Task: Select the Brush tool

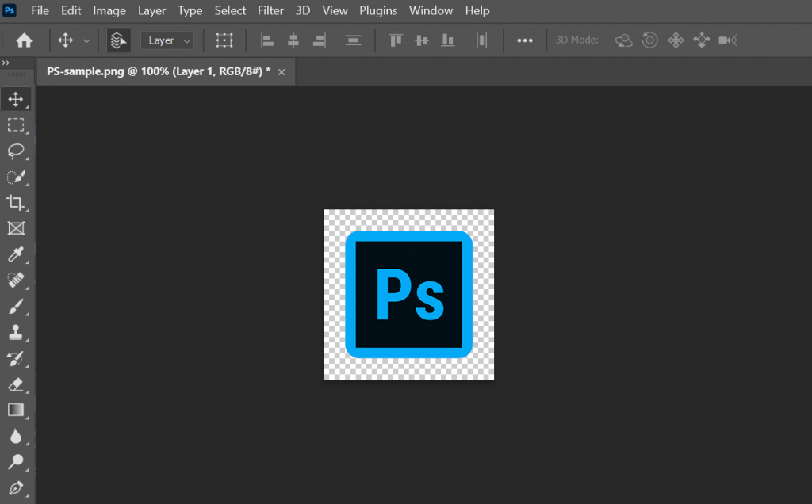Action: [17, 307]
